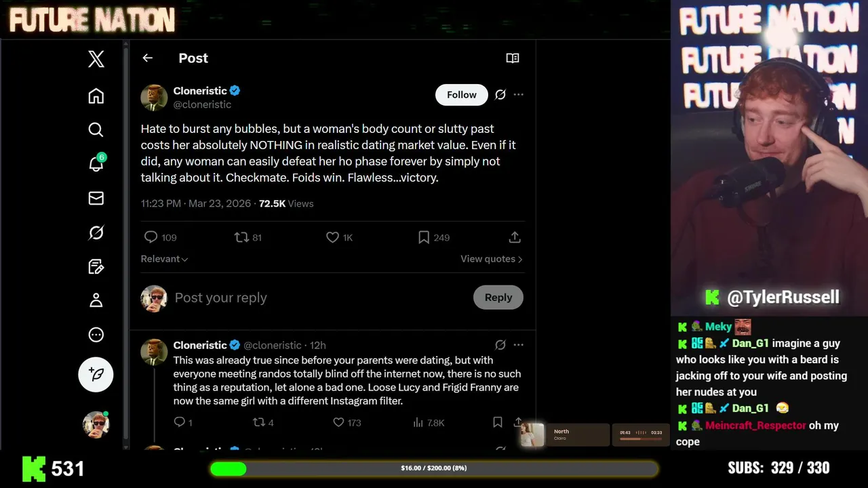This screenshot has width=868, height=488.
Task: Expand the Relevant sort dropdown
Action: pyautogui.click(x=164, y=259)
